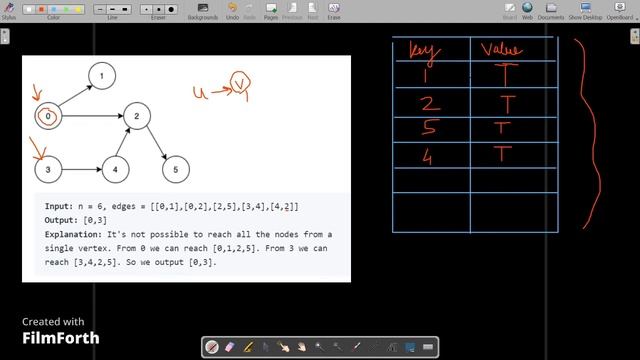The height and width of the screenshot is (360, 640).
Task: Switch to Web mode
Action: click(x=527, y=11)
